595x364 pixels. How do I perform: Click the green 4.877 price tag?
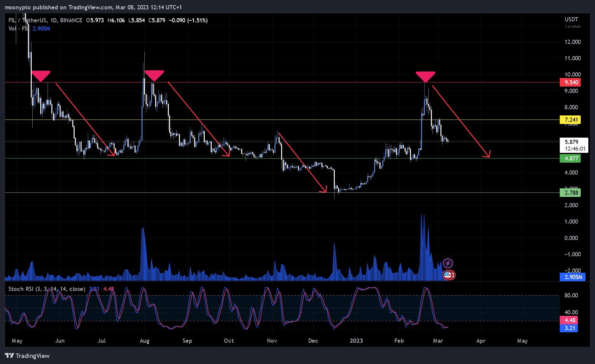(x=570, y=159)
